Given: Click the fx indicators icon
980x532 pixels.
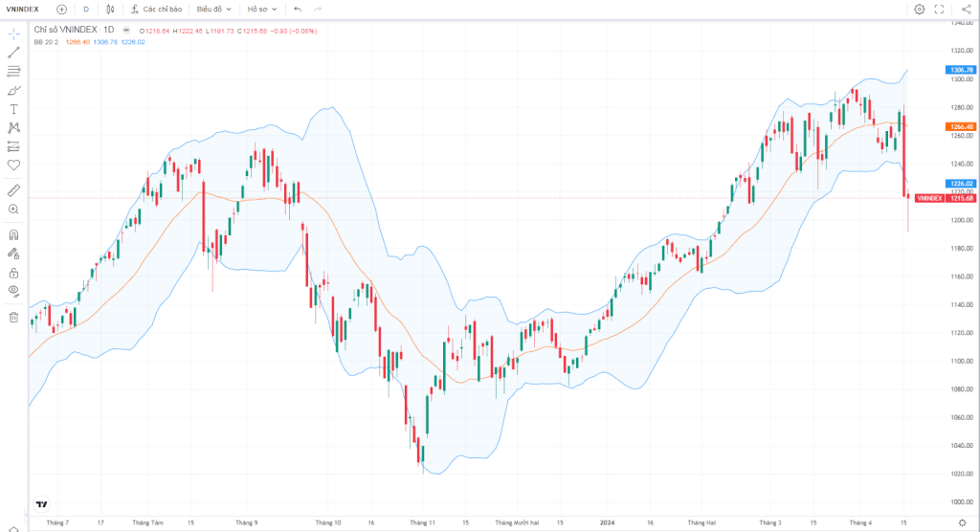Looking at the screenshot, I should point(134,10).
